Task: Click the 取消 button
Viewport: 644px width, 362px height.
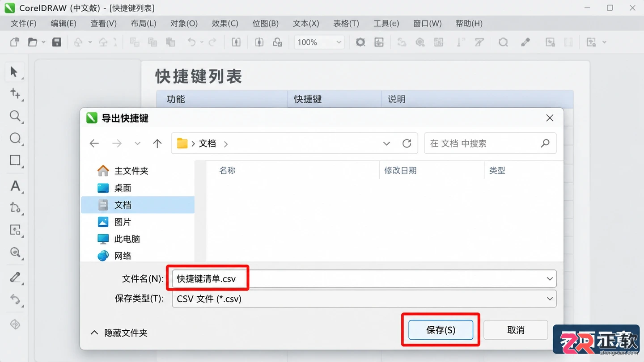Action: click(x=516, y=330)
